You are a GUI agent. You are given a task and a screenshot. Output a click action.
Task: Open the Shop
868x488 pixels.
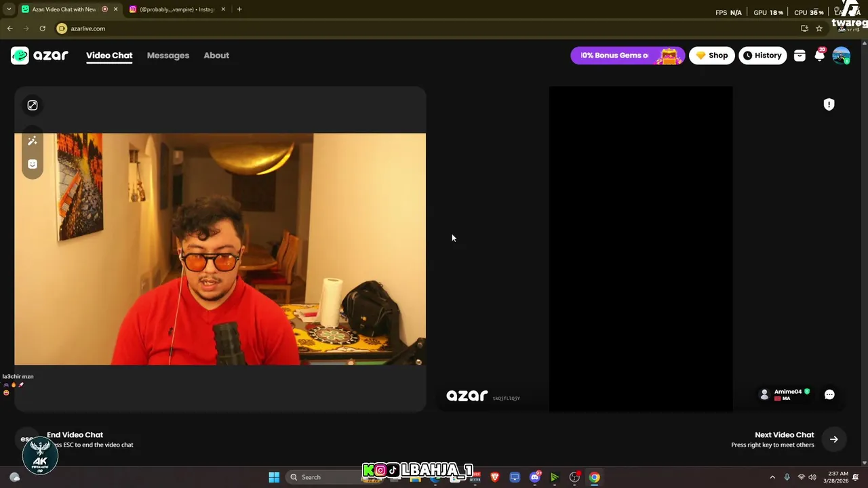pos(711,56)
